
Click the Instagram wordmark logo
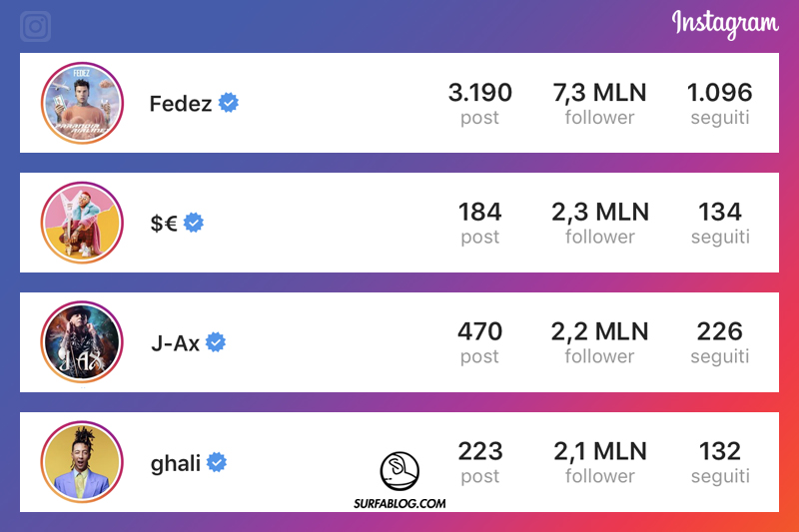pyautogui.click(x=724, y=24)
